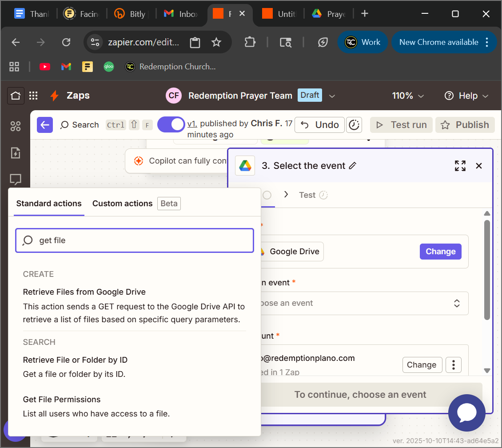
Task: Click pencil icon to rename step
Action: point(353,166)
